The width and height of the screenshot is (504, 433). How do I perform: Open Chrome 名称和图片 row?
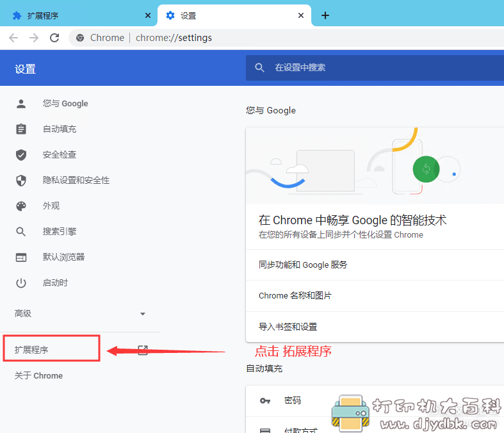[375, 296]
